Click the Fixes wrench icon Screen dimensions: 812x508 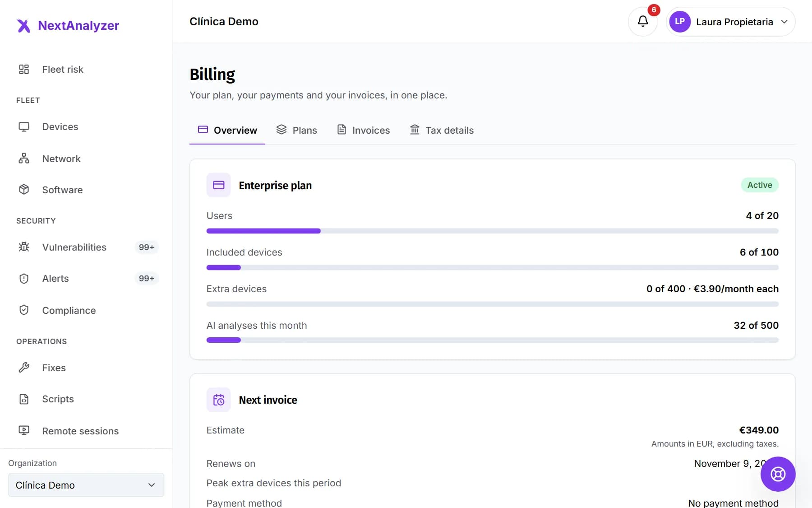pos(24,368)
